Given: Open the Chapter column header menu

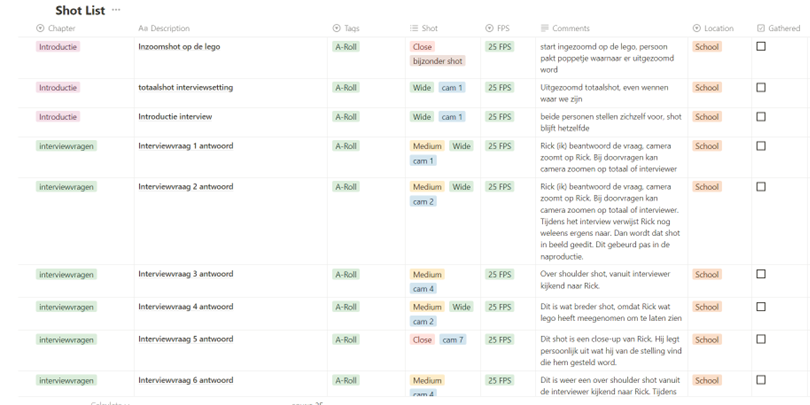Looking at the screenshot, I should click(61, 28).
